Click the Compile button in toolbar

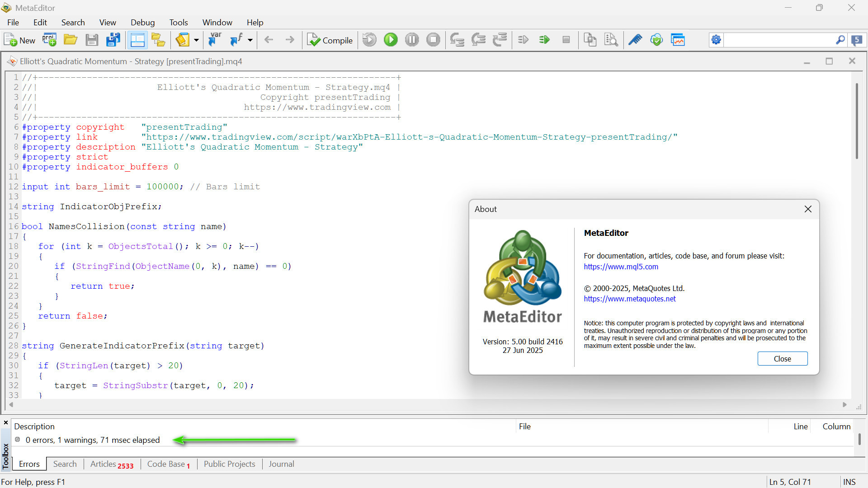[330, 40]
